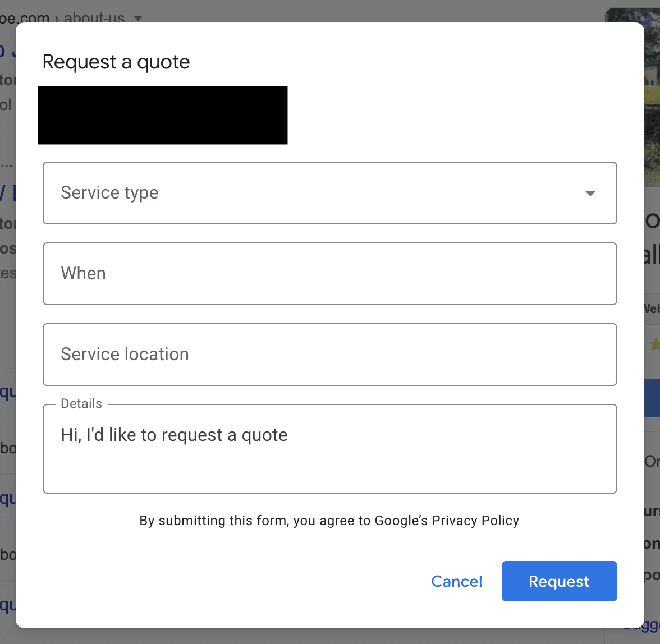
Task: Select the blacked-out business name block
Action: (x=163, y=115)
